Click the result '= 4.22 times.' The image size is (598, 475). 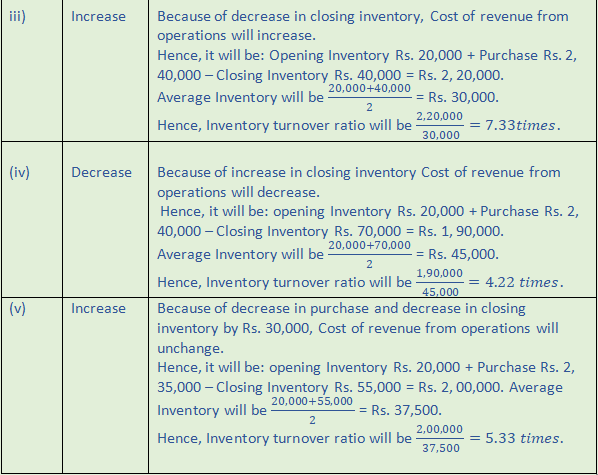pyautogui.click(x=516, y=282)
